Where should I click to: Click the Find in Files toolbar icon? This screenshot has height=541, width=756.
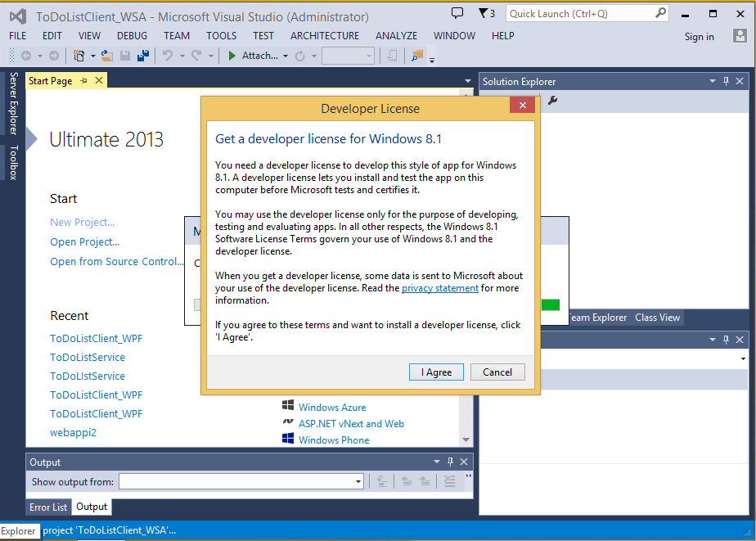tap(417, 56)
